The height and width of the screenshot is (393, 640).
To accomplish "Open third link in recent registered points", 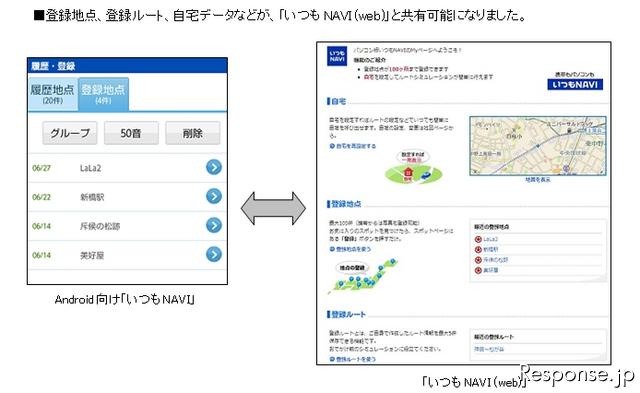I will pyautogui.click(x=496, y=260).
